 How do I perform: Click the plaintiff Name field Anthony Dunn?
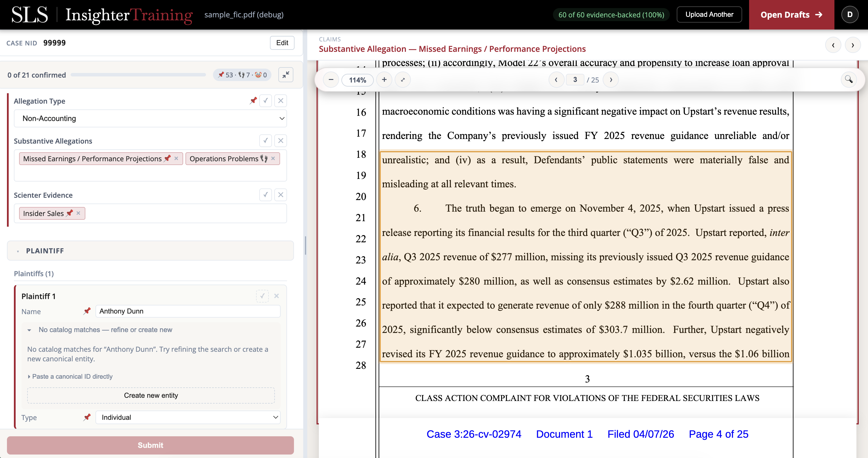(188, 311)
